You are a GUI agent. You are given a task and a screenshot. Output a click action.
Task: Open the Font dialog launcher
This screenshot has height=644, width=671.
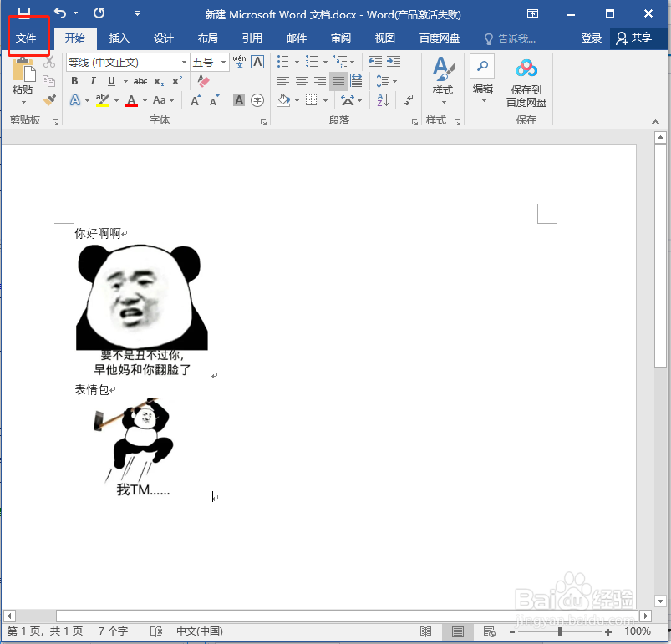(263, 122)
